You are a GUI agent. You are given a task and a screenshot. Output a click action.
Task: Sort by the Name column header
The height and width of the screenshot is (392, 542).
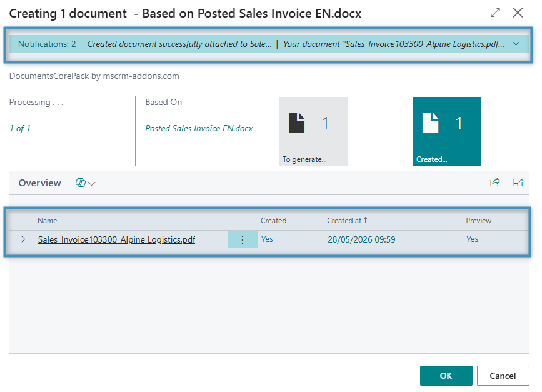coord(48,221)
